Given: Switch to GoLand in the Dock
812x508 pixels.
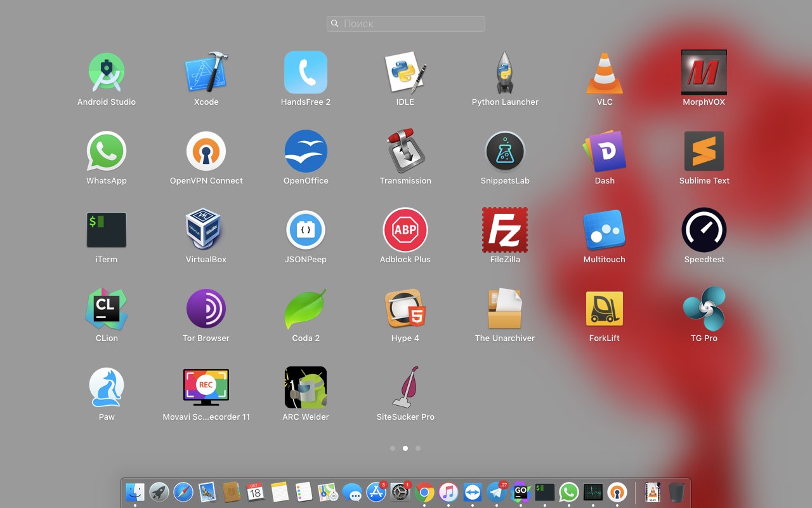Looking at the screenshot, I should 521,492.
